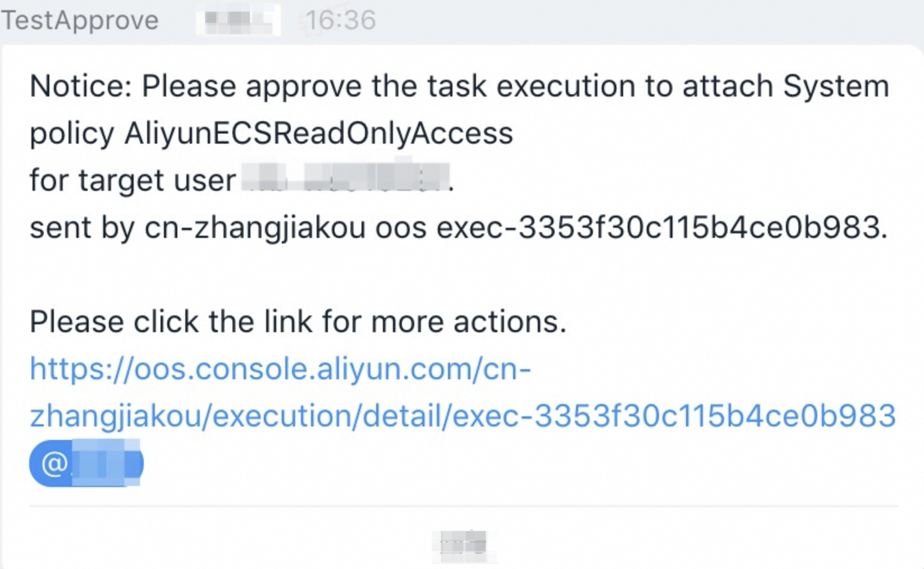The height and width of the screenshot is (569, 924).
Task: Click the blurred tag beside TestApprove
Action: pos(238,20)
